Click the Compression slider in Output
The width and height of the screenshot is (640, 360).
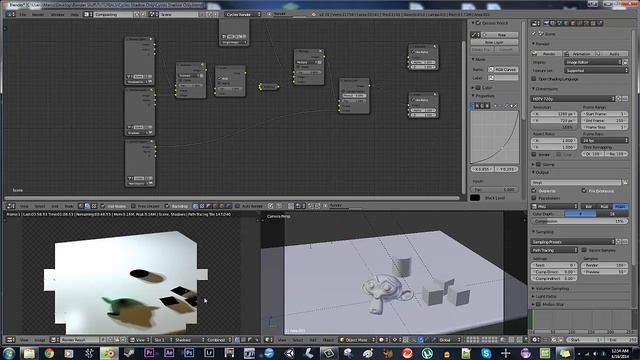(x=580, y=221)
